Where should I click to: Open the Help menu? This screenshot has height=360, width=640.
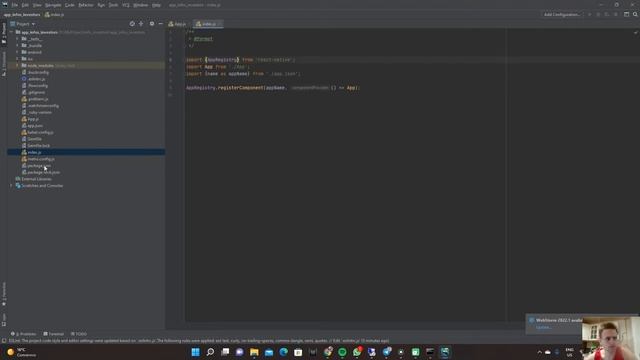[x=156, y=5]
